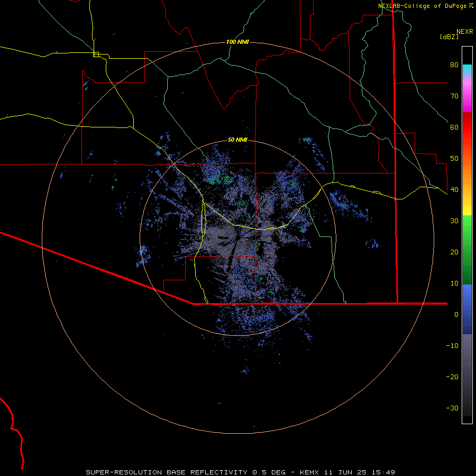
Task: Click the 100 NMI range ring label
Action: [237, 42]
